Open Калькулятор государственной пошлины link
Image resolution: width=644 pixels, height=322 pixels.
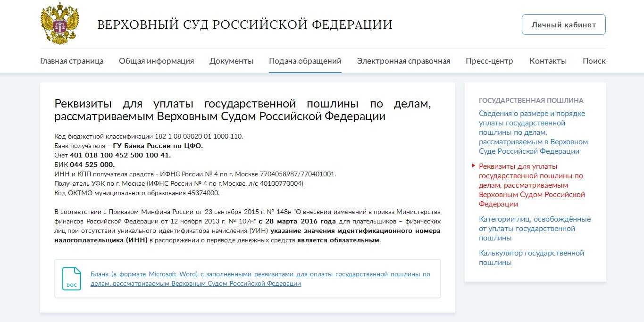[x=531, y=258]
